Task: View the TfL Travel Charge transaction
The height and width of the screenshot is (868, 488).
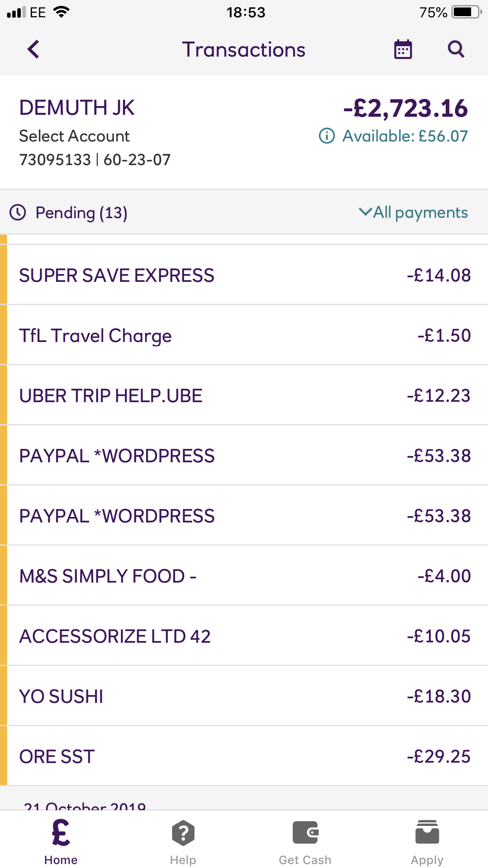Action: pos(244,335)
